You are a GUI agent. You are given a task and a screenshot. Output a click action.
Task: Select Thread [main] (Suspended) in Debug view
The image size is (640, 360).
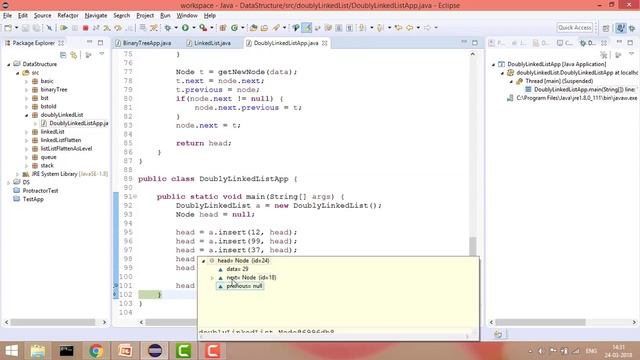point(558,81)
